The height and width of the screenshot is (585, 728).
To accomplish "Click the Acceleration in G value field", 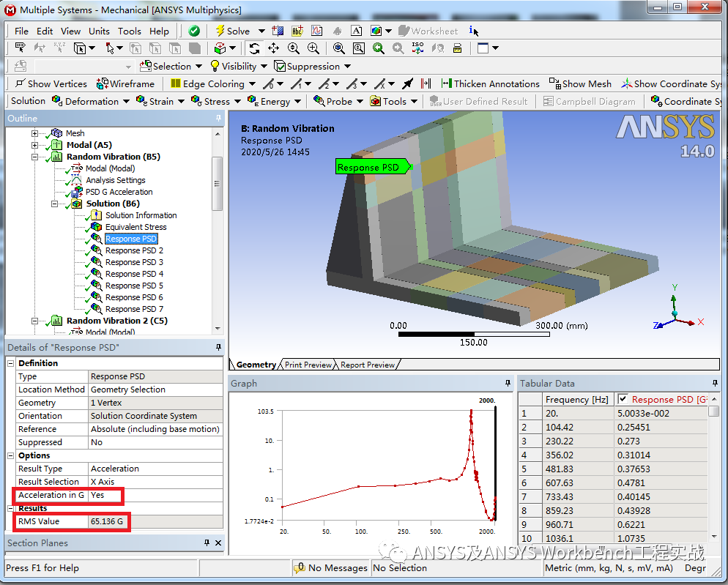I will click(x=155, y=495).
